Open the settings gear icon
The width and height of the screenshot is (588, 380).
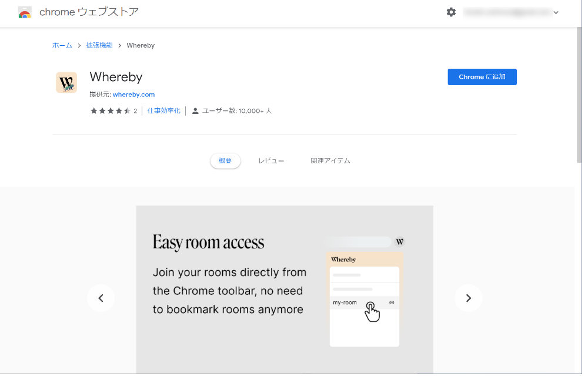tap(451, 12)
